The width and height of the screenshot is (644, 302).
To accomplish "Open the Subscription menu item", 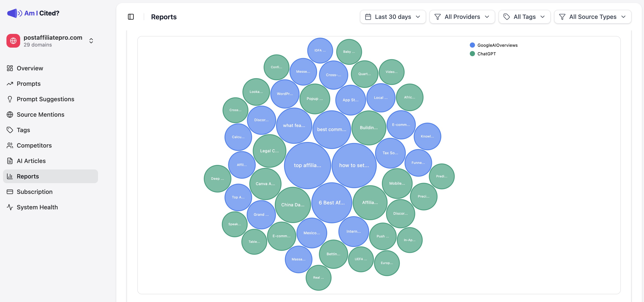I will tap(34, 192).
